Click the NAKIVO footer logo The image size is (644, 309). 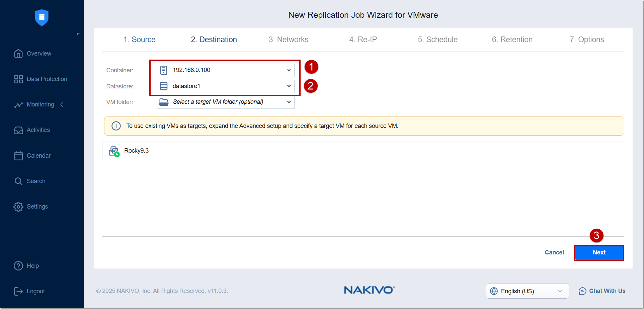coord(369,290)
